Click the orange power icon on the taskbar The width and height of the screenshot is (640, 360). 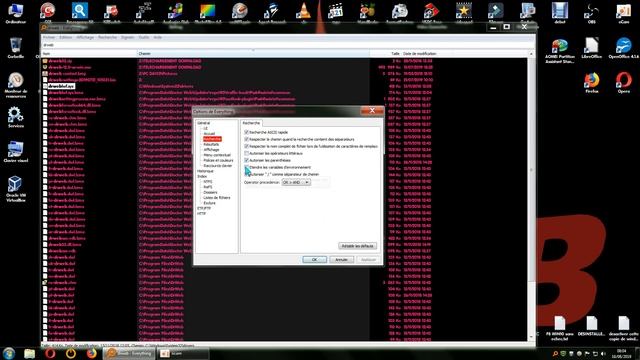71,353
